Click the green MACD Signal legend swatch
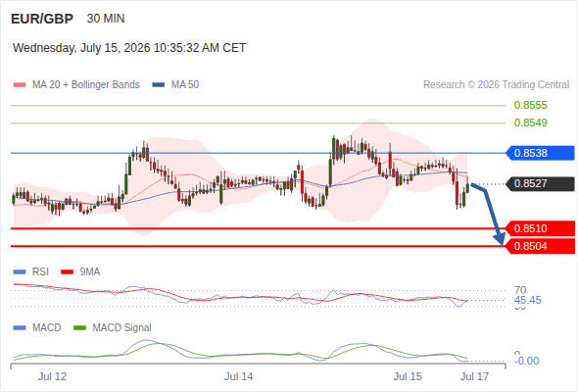This screenshot has width=578, height=392. tap(79, 328)
